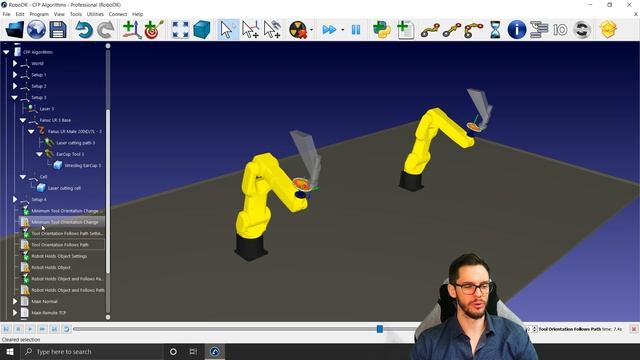Add a circular move instruction
Image resolution: width=640 pixels, height=360 pixels.
(473, 30)
